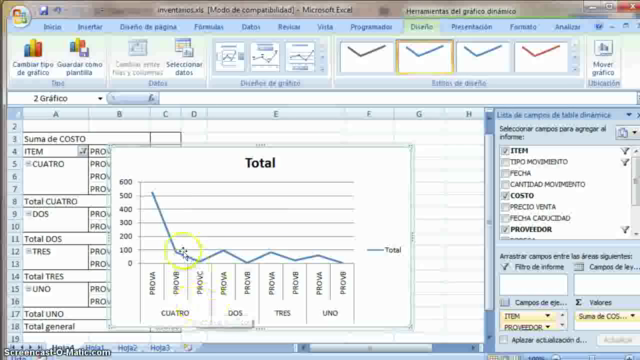Select the highlighted blue line chart style
This screenshot has height=360, width=640.
point(424,57)
